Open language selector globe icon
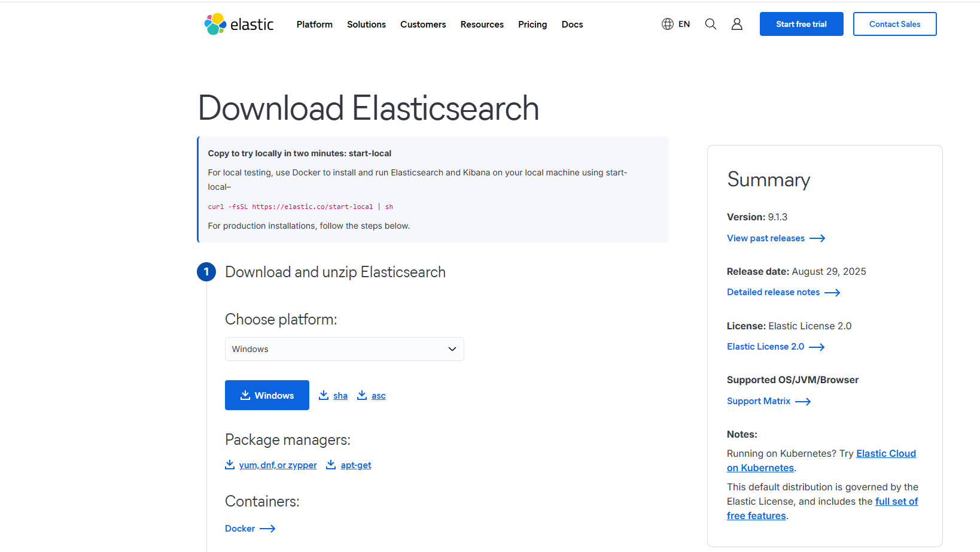The width and height of the screenshot is (980, 552). coord(668,24)
